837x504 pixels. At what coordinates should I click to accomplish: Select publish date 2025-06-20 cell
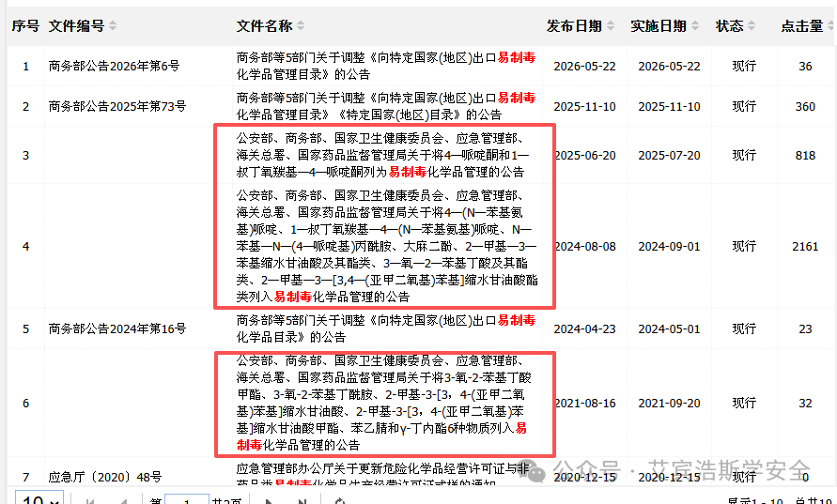tap(585, 155)
